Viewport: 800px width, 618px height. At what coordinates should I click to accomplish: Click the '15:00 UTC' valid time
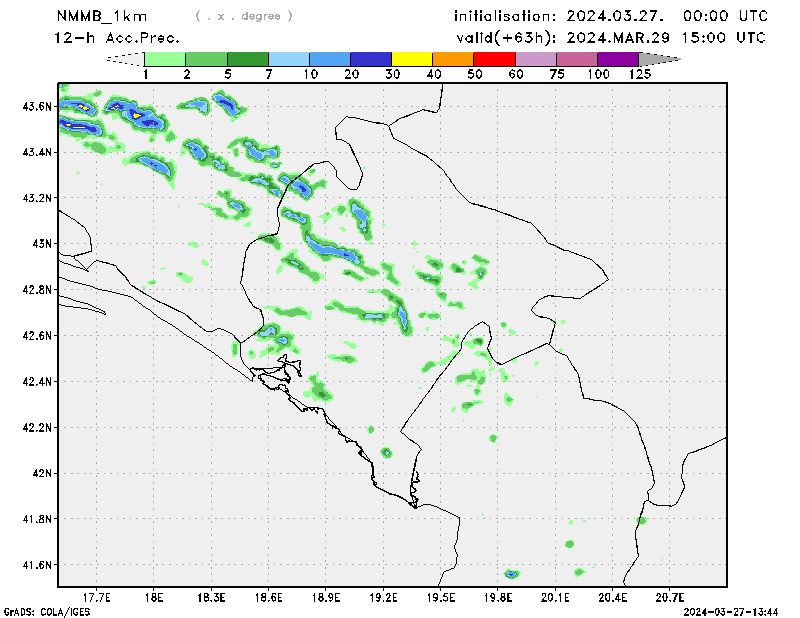click(724, 38)
